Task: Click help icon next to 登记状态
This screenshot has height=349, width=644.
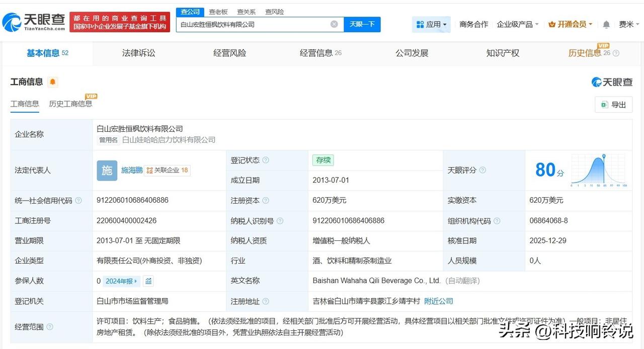Action: coord(266,160)
